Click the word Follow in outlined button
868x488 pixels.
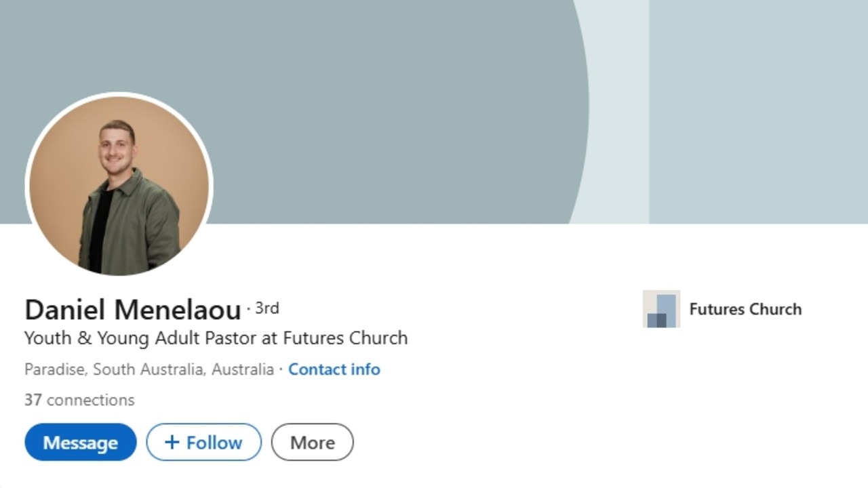tap(214, 443)
